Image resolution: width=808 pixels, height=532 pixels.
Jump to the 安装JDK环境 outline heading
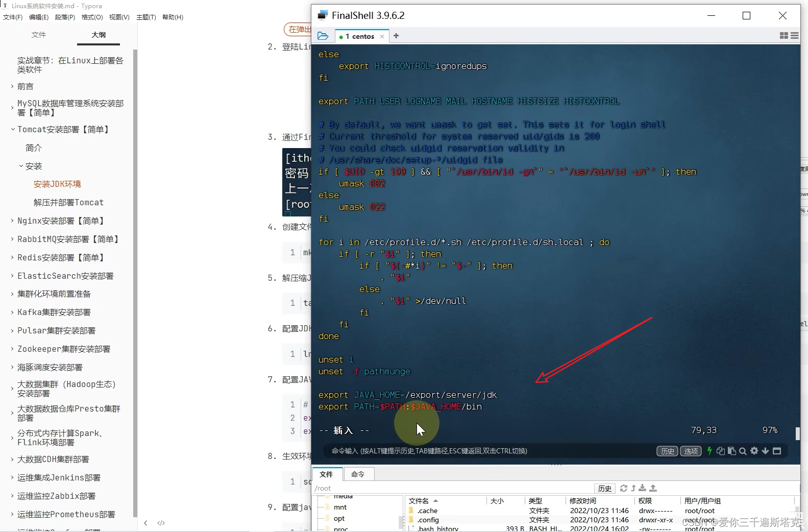pyautogui.click(x=57, y=184)
